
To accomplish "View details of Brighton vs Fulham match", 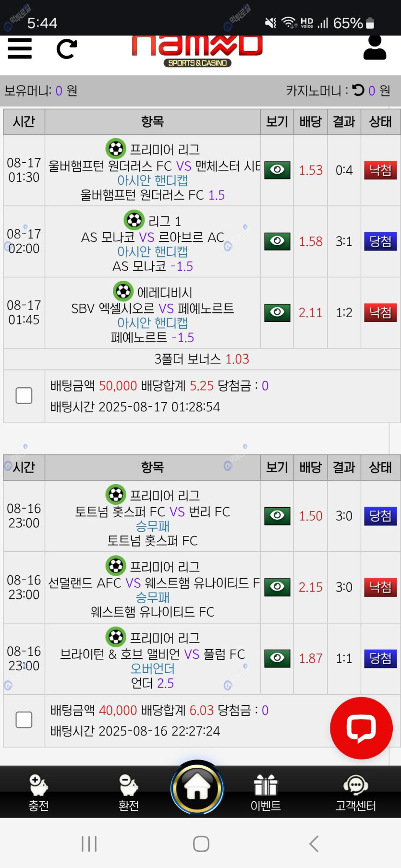I will click(277, 658).
